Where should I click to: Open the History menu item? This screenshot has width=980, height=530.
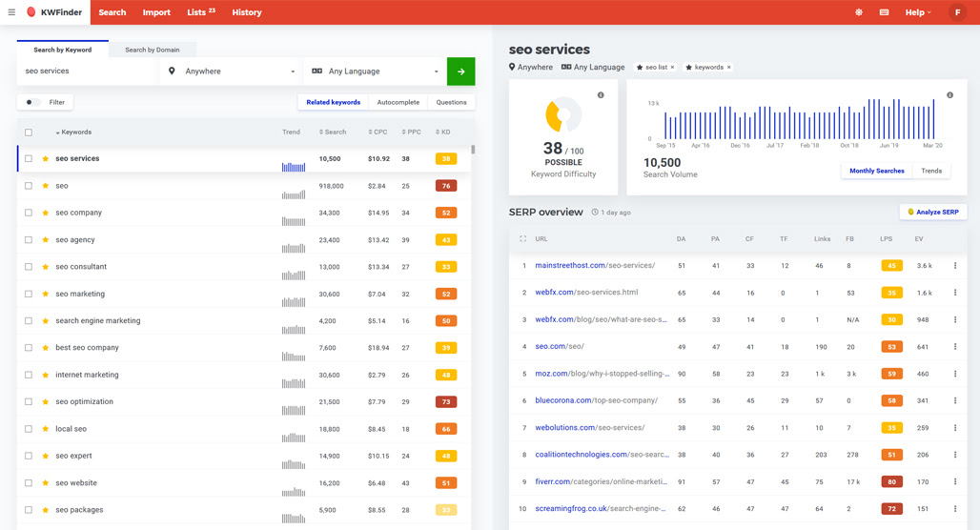point(247,11)
